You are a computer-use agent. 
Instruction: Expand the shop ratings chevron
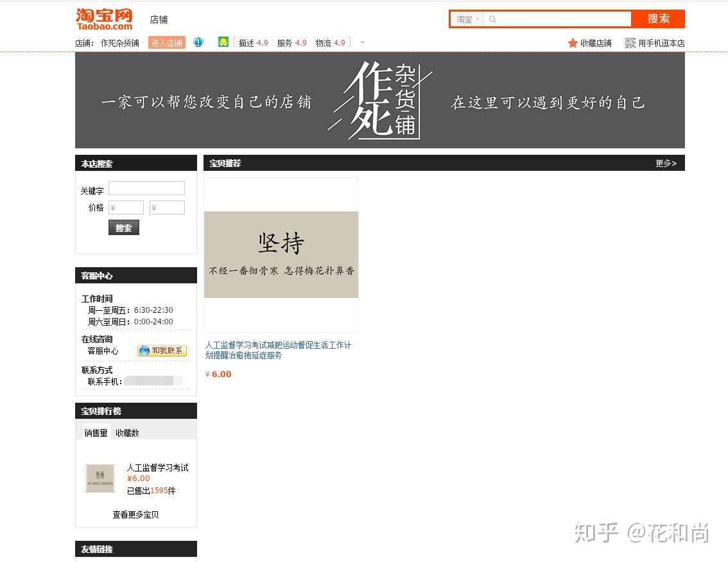[x=363, y=42]
